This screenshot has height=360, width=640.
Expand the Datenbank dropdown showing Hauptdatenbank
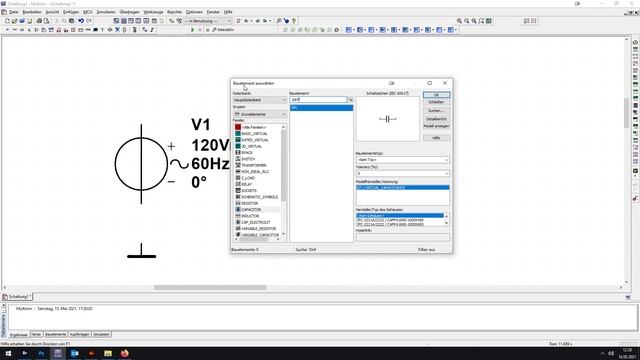point(259,100)
